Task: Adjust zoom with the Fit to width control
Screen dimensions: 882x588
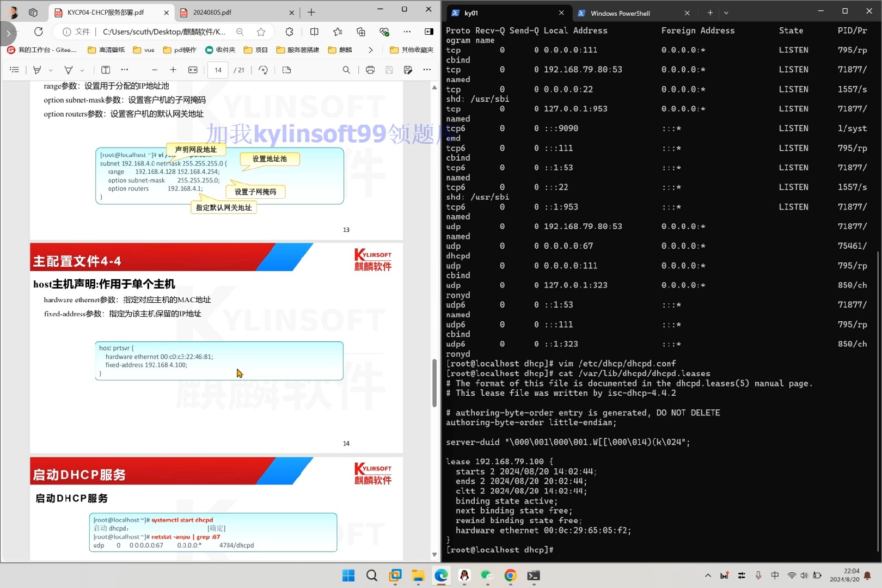Action: click(x=192, y=70)
